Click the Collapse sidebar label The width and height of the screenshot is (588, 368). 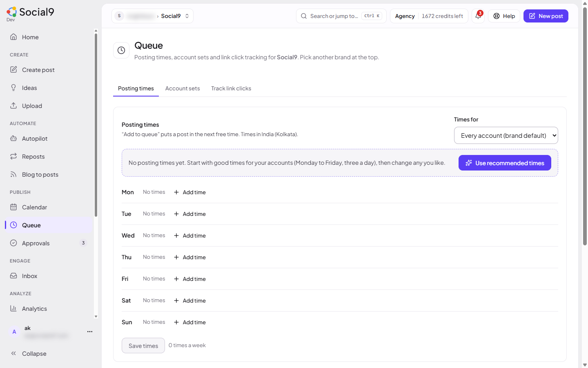tap(34, 354)
